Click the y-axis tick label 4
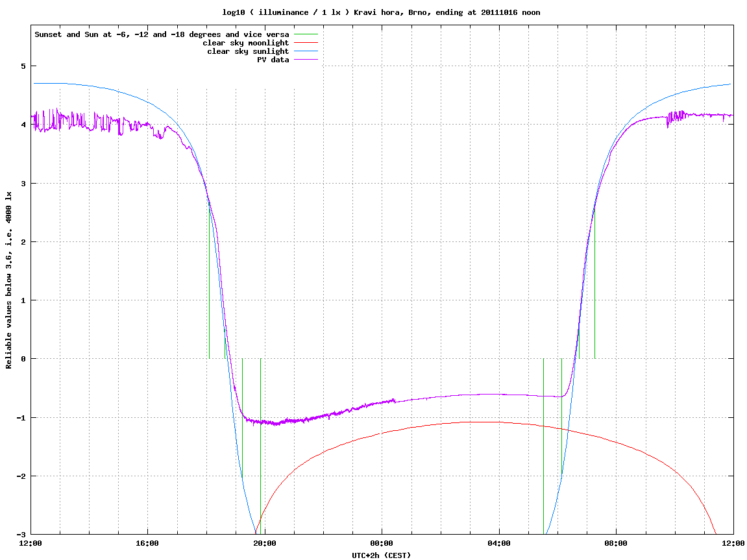This screenshot has height=560, width=747. click(23, 125)
